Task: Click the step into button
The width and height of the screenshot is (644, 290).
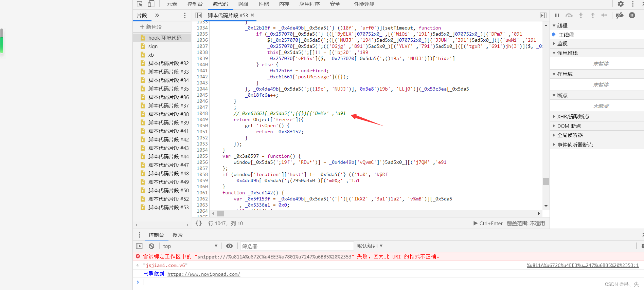Action: (x=581, y=15)
